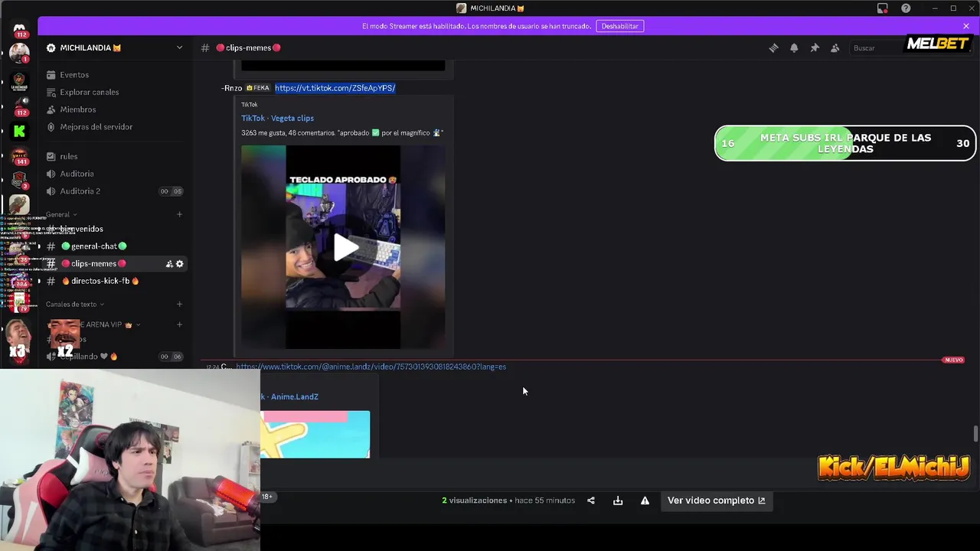The height and width of the screenshot is (551, 980).
Task: Add channel to Canales de texto
Action: [x=179, y=304]
